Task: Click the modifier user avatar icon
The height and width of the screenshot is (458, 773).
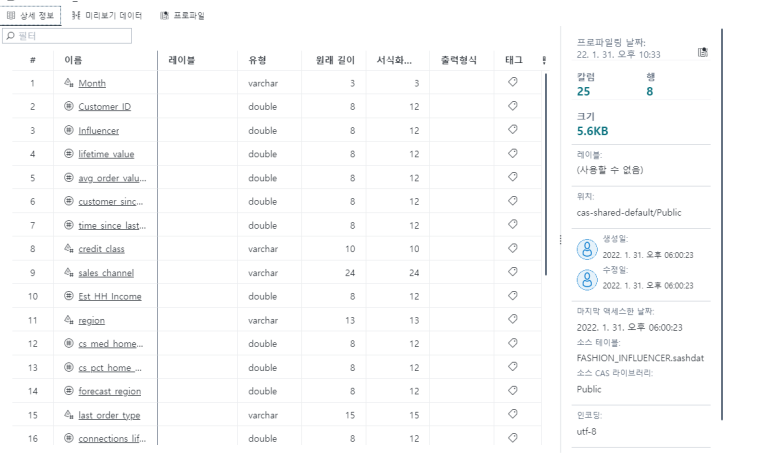Action: point(588,279)
